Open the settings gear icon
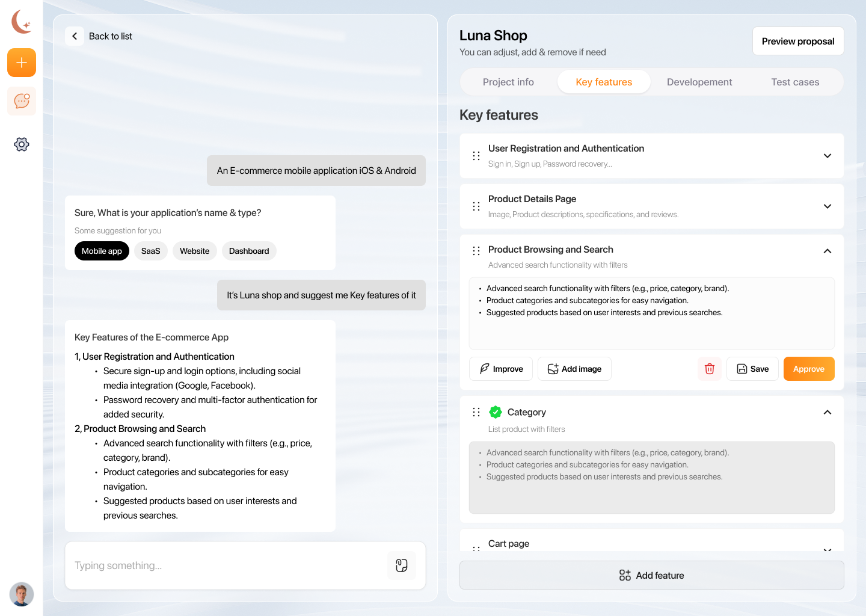This screenshot has width=866, height=616. point(22,144)
